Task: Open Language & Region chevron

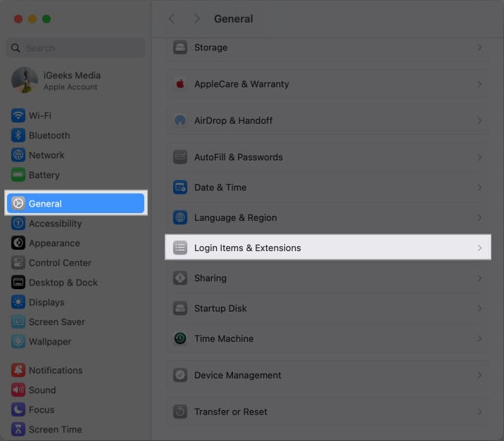Action: pos(479,218)
